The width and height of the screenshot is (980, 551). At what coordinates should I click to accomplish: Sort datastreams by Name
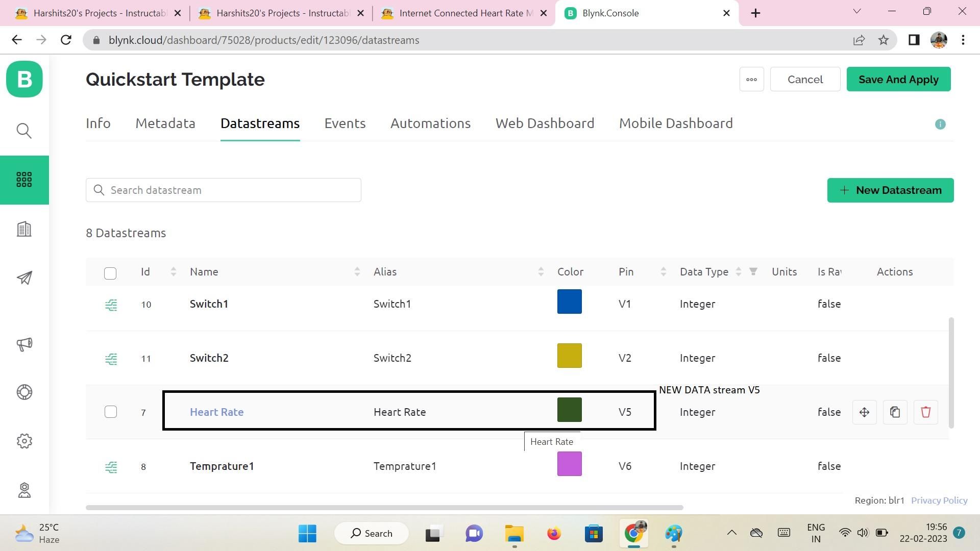(357, 272)
